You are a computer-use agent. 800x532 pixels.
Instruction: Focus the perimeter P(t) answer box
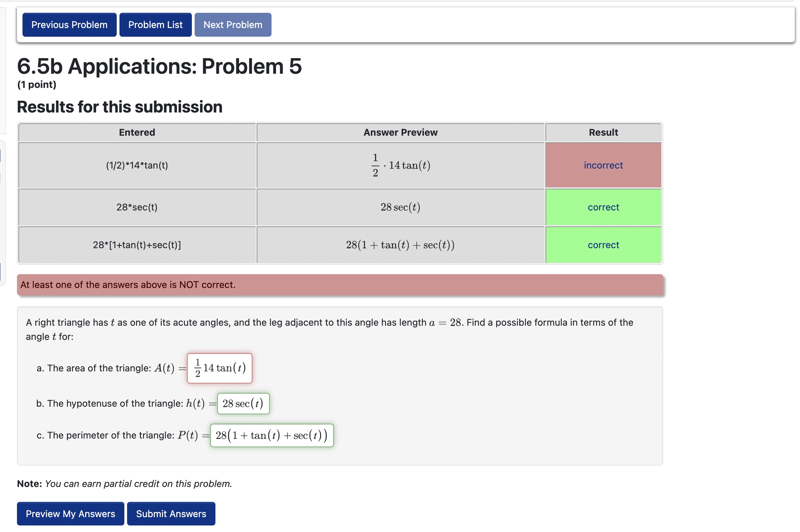click(272, 435)
